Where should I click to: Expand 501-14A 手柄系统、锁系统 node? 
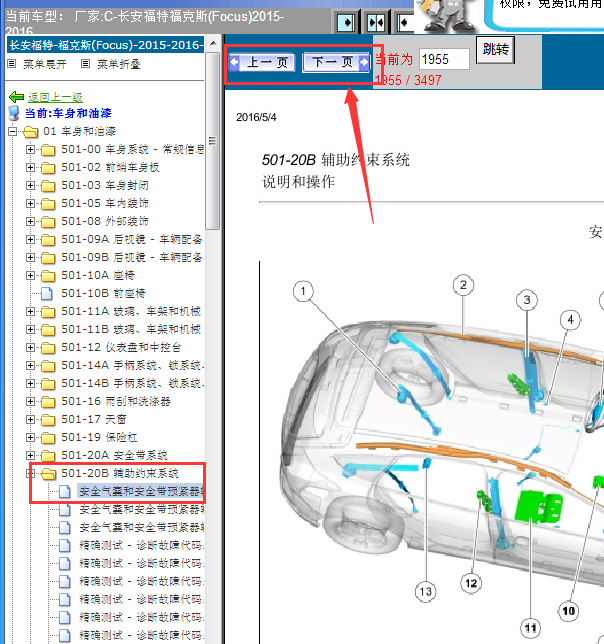click(x=30, y=366)
